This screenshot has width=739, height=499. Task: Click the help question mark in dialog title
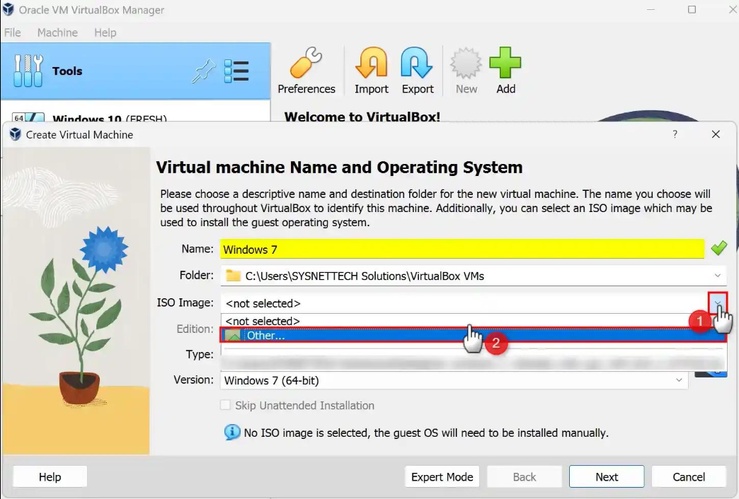tap(675, 134)
